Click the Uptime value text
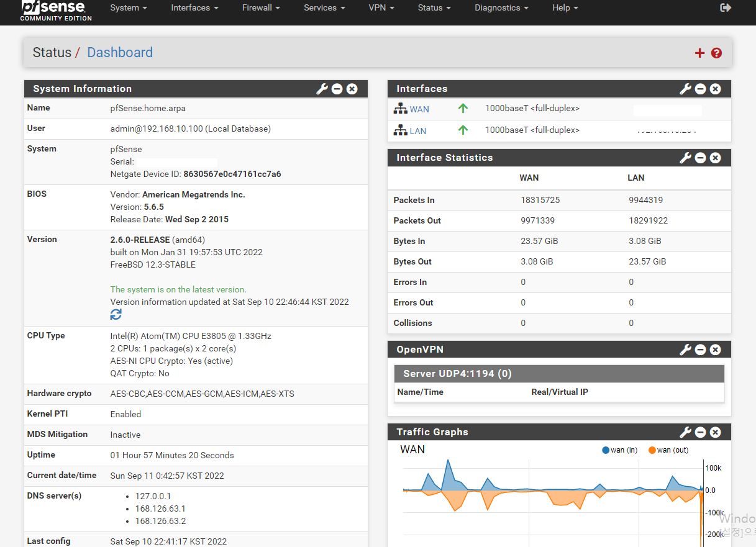Image resolution: width=756 pixels, height=547 pixels. 172,455
